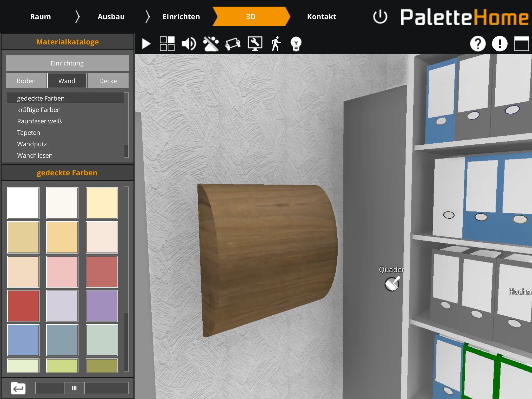Pick the light pink color swatch
The height and width of the screenshot is (399, 532).
click(62, 272)
